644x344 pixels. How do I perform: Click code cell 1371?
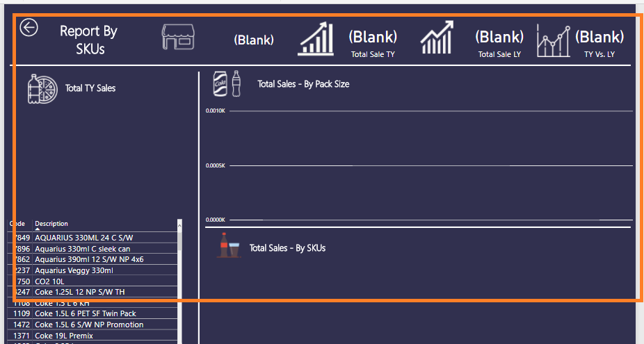pos(22,336)
